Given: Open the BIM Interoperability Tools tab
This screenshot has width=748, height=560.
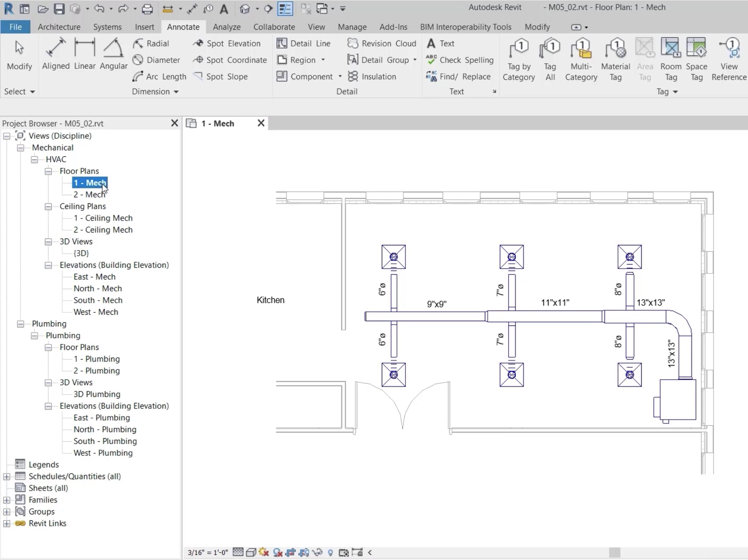Looking at the screenshot, I should click(466, 27).
